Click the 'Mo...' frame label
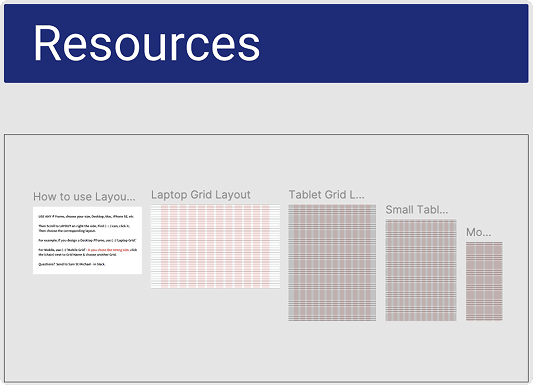Viewport: 533px width, 385px height. pos(478,232)
